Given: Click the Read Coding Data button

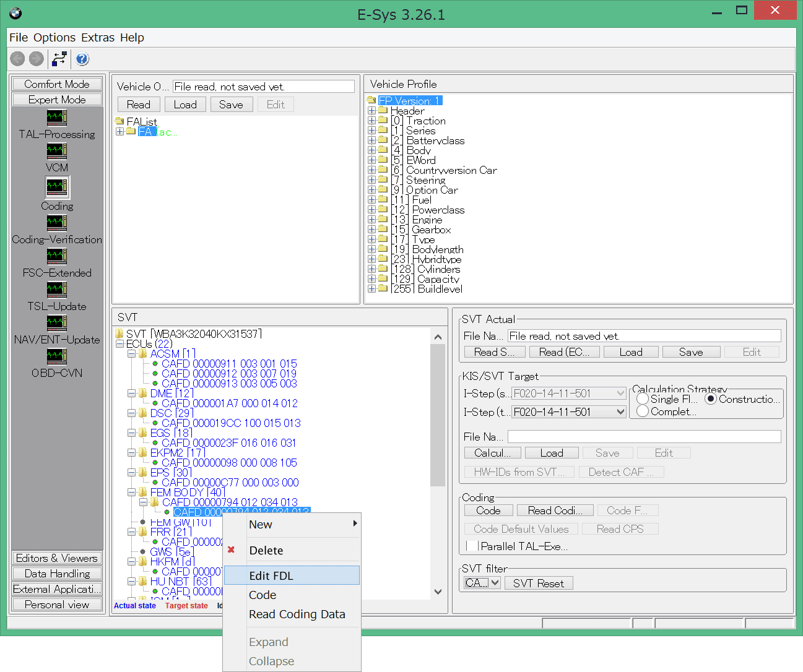Looking at the screenshot, I should click(555, 510).
